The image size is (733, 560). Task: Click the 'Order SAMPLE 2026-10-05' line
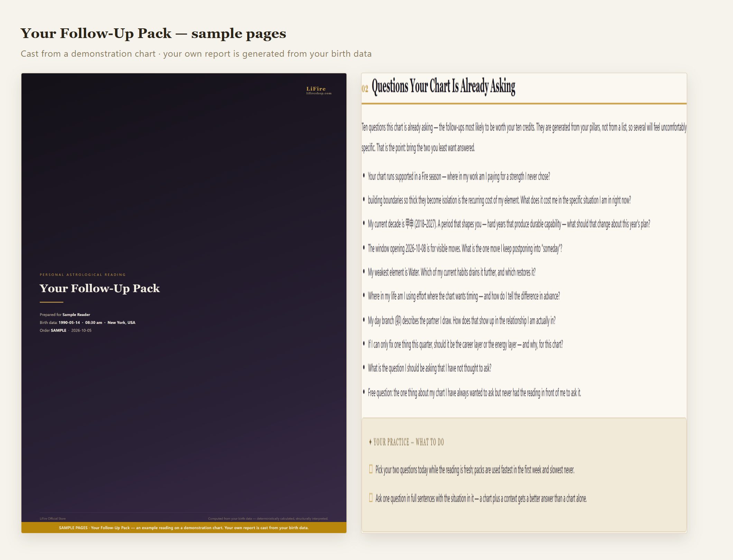65,330
